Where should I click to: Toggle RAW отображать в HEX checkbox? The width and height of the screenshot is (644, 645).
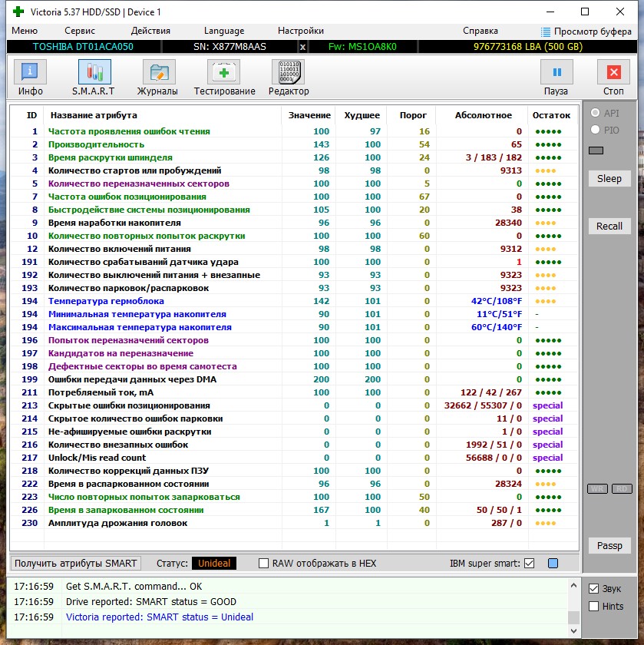coord(263,563)
